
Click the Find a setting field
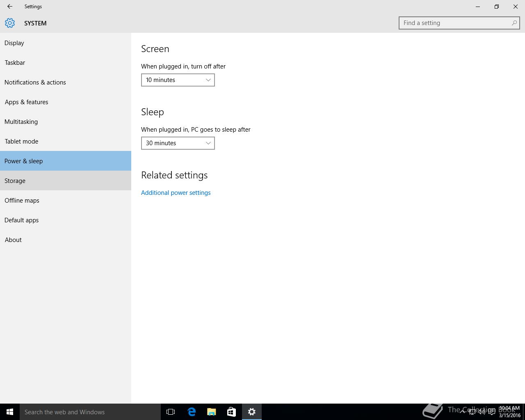(x=459, y=23)
